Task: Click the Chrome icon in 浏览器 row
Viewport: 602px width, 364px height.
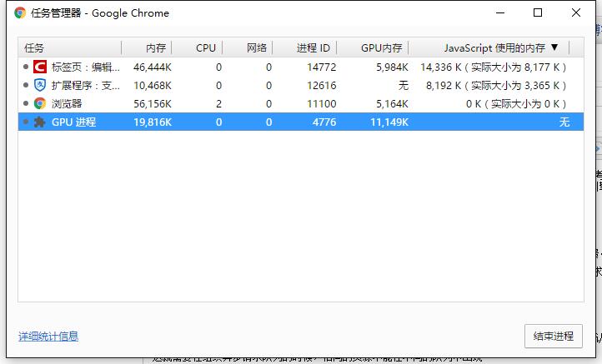Action: point(40,103)
